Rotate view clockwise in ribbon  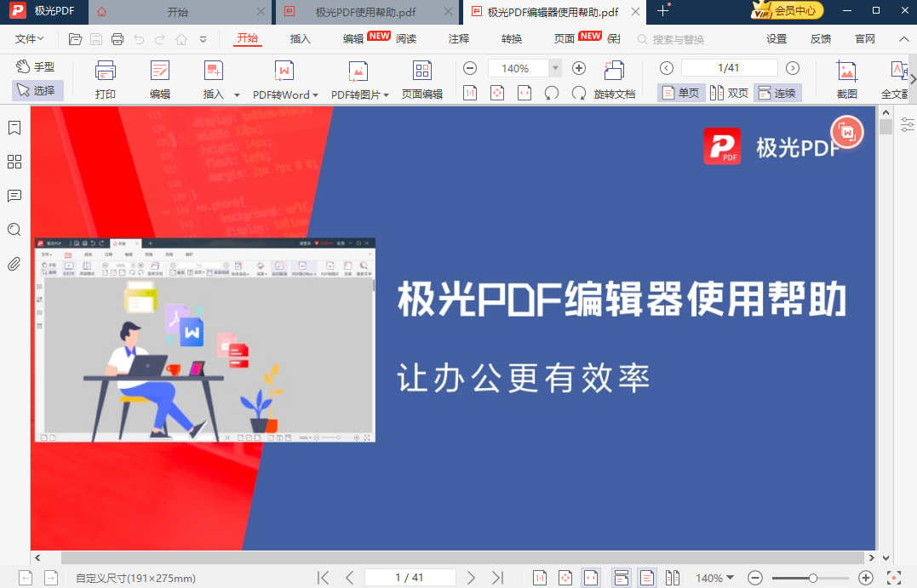click(579, 93)
